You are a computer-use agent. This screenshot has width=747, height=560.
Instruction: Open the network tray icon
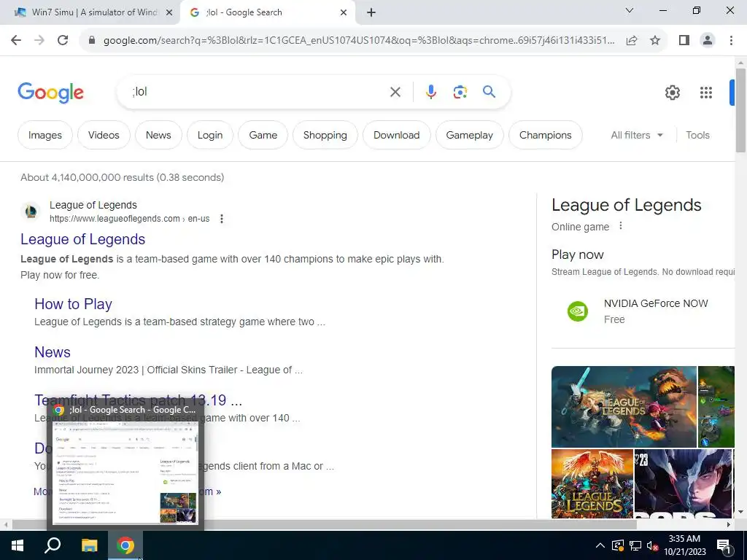click(635, 545)
